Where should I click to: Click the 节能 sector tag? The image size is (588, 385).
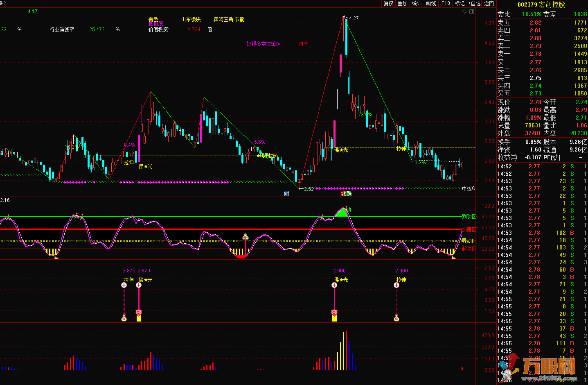(239, 19)
